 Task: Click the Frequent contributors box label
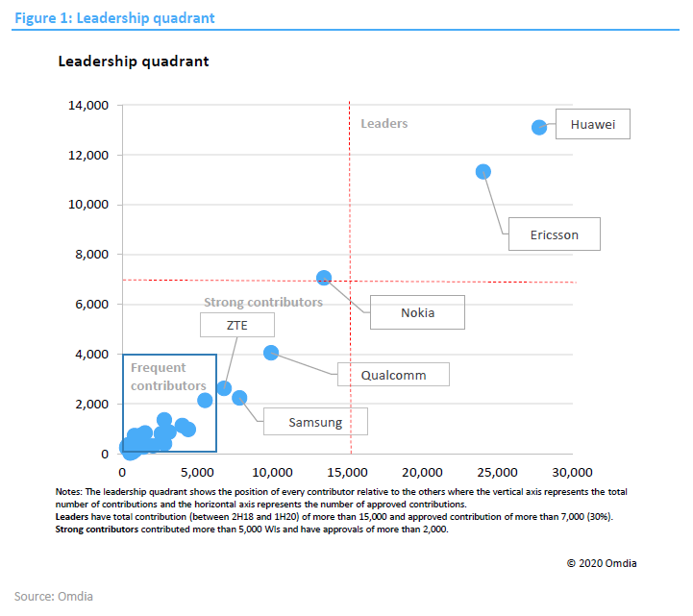coord(168,377)
